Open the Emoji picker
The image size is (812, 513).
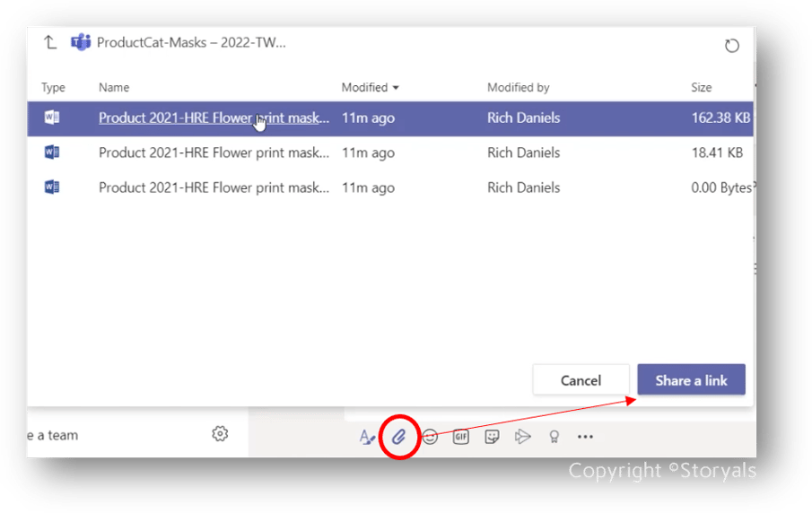click(x=430, y=437)
